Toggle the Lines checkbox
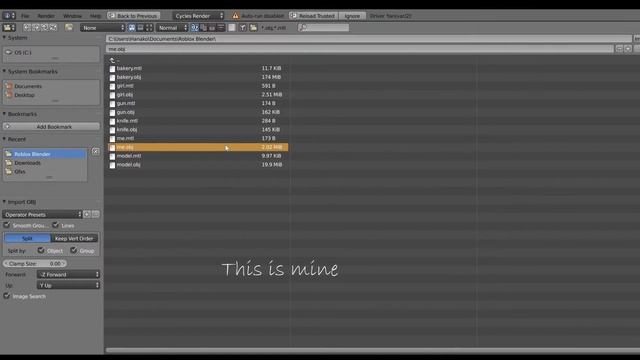This screenshot has height=360, width=640. [56, 225]
